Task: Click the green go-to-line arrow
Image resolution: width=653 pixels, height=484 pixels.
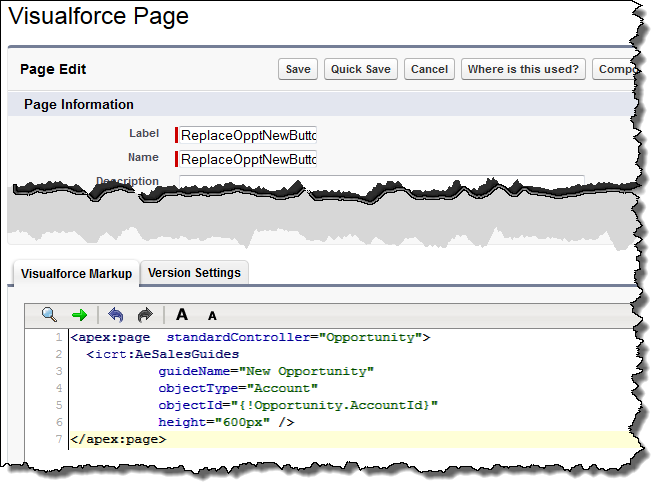Action: pyautogui.click(x=79, y=315)
